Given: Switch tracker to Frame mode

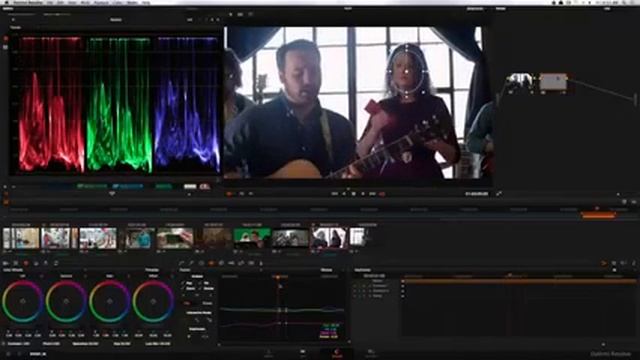Looking at the screenshot, I should point(207,303).
